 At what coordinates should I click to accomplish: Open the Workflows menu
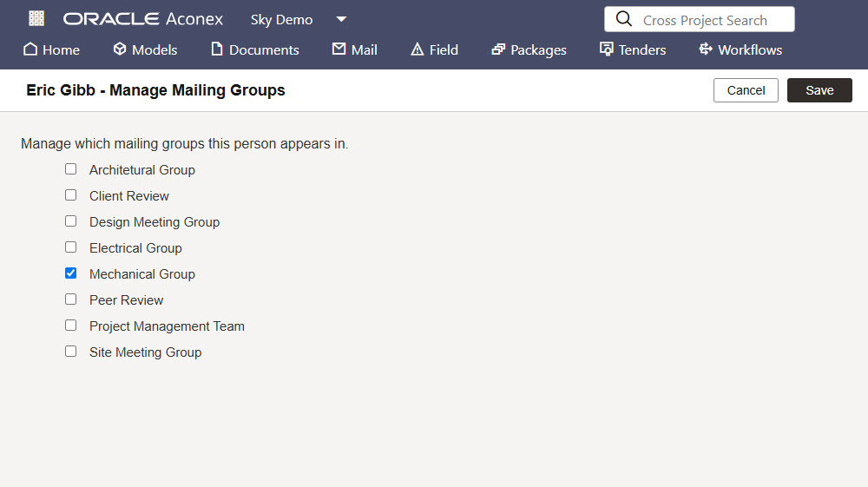tap(740, 49)
